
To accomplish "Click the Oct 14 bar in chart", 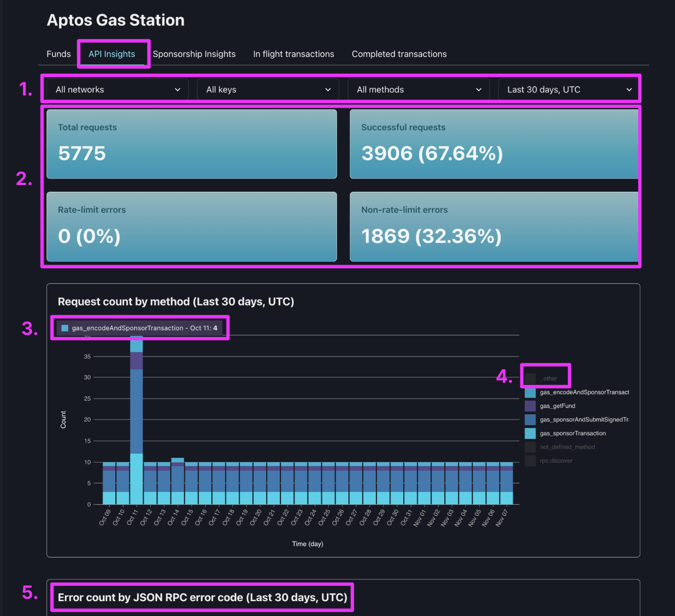I will [x=178, y=481].
